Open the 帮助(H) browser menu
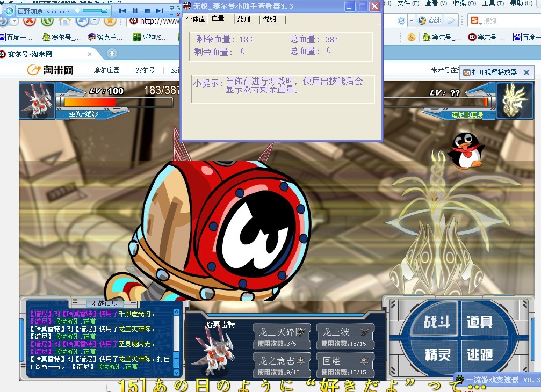The width and height of the screenshot is (541, 392). tap(521, 3)
